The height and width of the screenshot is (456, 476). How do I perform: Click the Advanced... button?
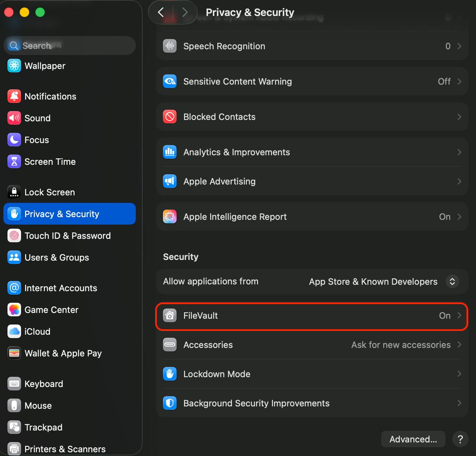point(413,439)
